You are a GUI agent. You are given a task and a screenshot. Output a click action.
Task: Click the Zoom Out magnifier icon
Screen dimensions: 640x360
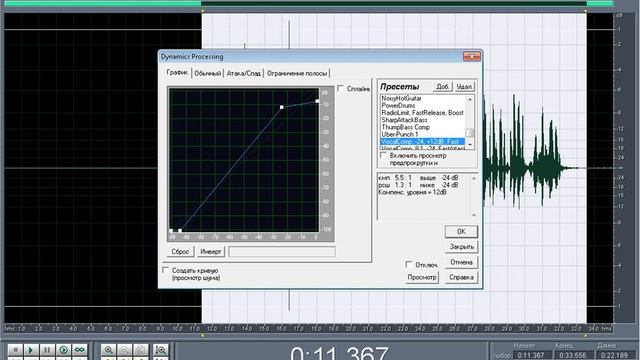point(124,350)
